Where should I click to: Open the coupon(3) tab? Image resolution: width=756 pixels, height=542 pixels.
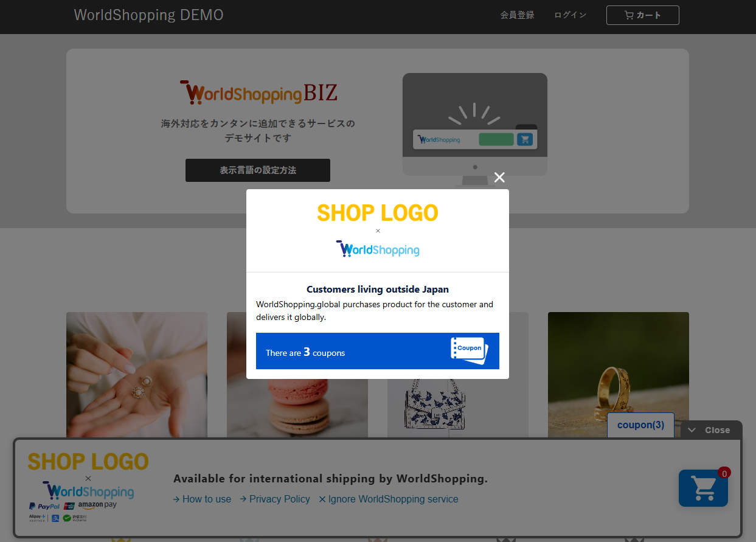click(x=640, y=425)
